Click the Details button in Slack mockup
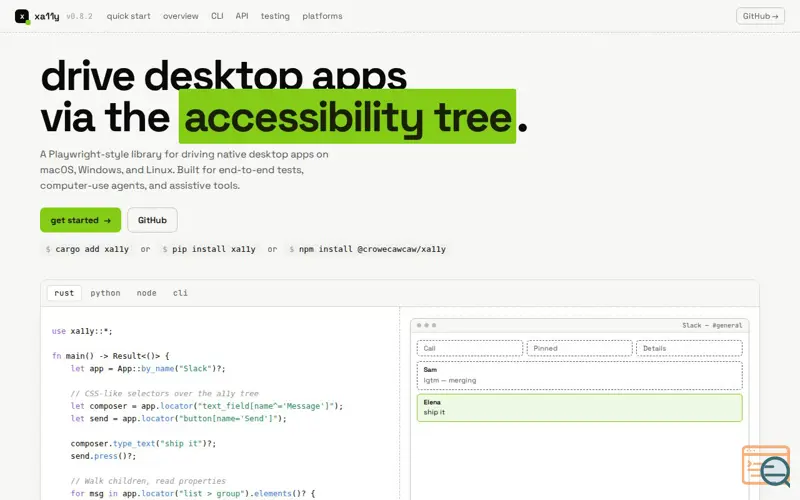The image size is (800, 500). [x=689, y=348]
